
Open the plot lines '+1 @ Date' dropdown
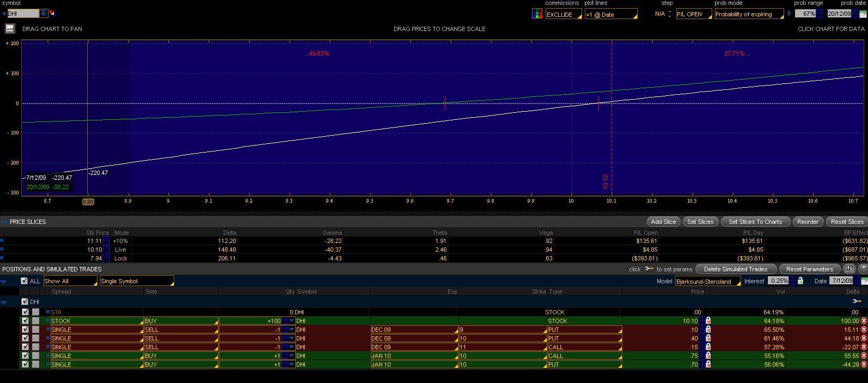[x=610, y=14]
